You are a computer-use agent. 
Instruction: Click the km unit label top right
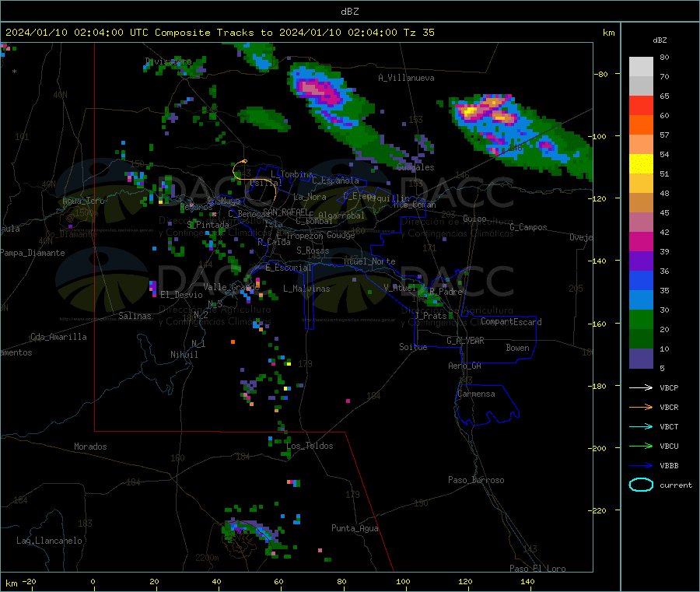pyautogui.click(x=608, y=33)
